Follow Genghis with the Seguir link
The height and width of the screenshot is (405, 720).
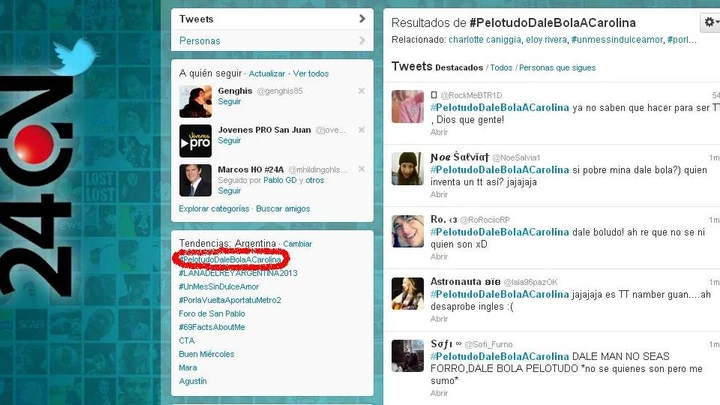coord(229,101)
